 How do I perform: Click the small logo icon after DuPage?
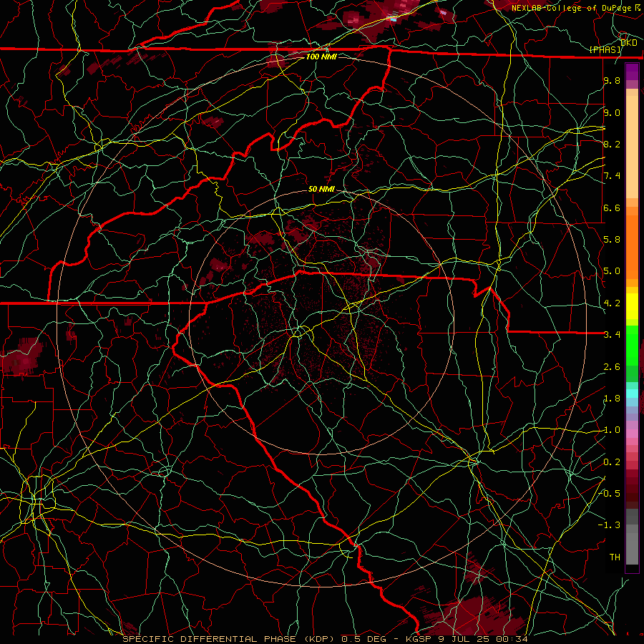tap(638, 7)
